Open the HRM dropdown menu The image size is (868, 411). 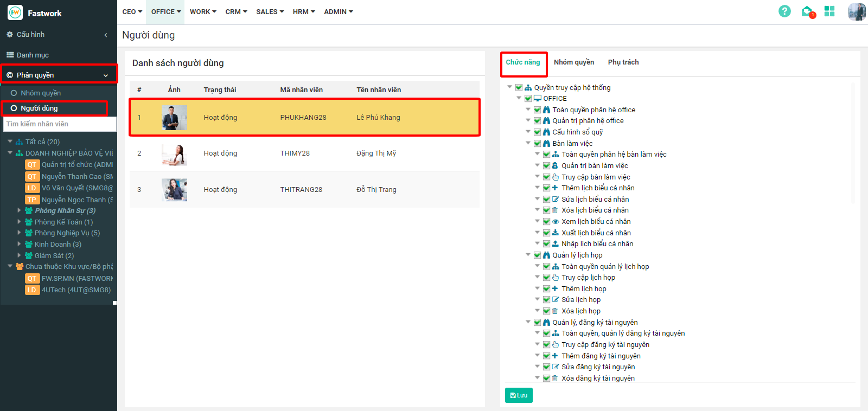click(x=304, y=12)
